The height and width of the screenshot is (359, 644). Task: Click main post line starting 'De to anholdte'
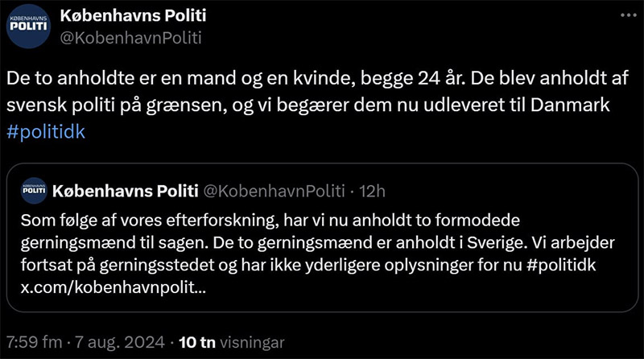pos(314,81)
